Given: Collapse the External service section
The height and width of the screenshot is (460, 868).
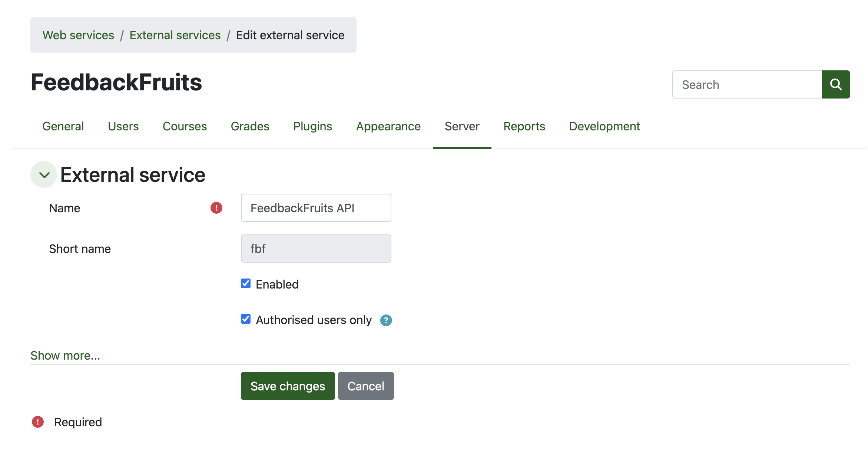Looking at the screenshot, I should click(44, 174).
